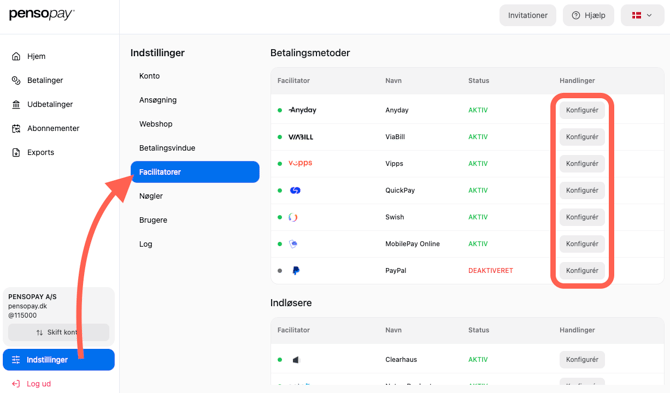
Task: Open the language flag dropdown
Action: pyautogui.click(x=642, y=15)
